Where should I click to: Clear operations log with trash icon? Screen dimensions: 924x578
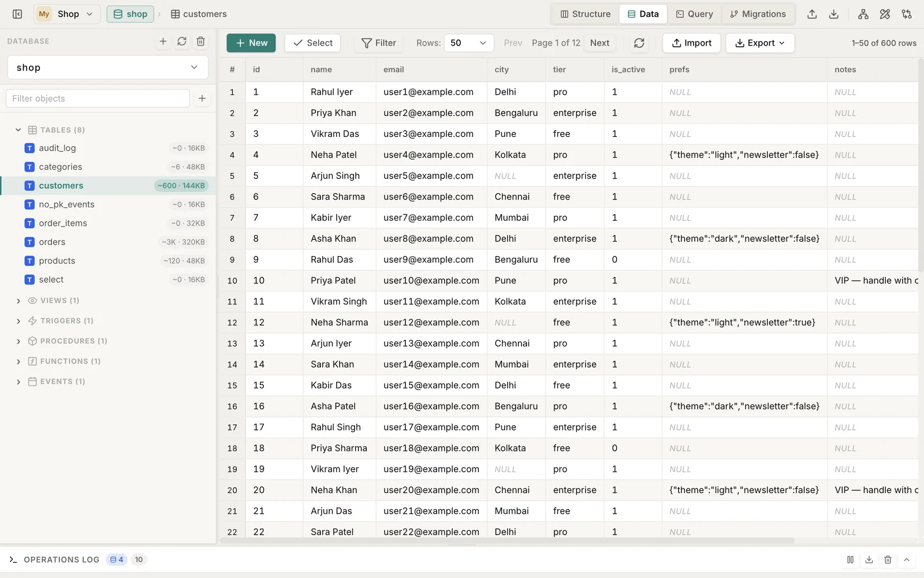(888, 560)
